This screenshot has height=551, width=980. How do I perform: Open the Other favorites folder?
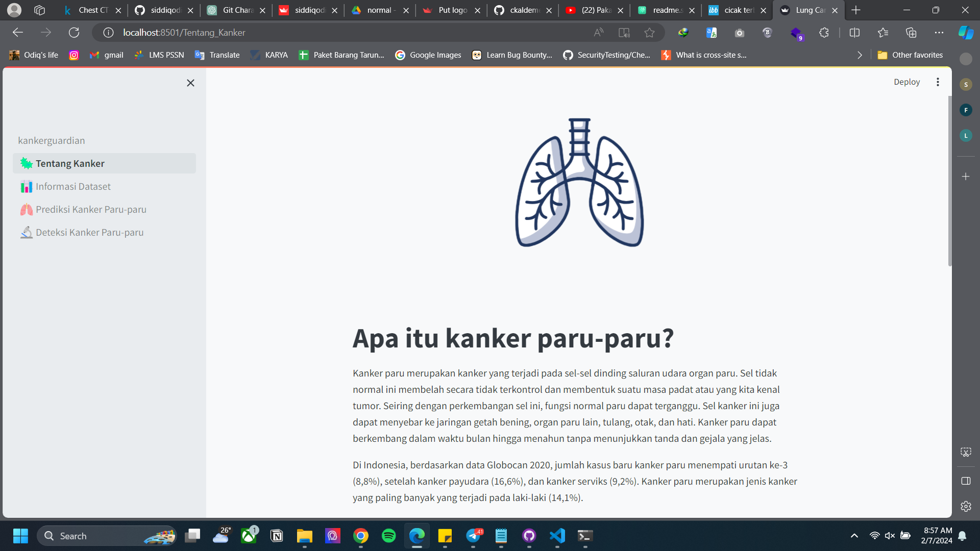pyautogui.click(x=910, y=55)
